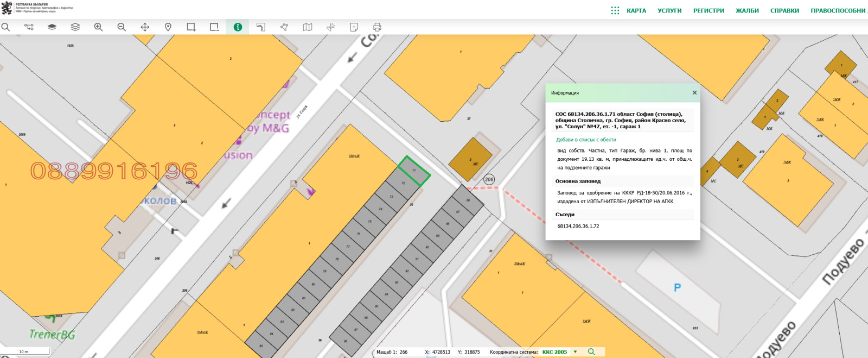Select the remove-rectangle selection tool
The width and height of the screenshot is (868, 358).
pos(214,27)
